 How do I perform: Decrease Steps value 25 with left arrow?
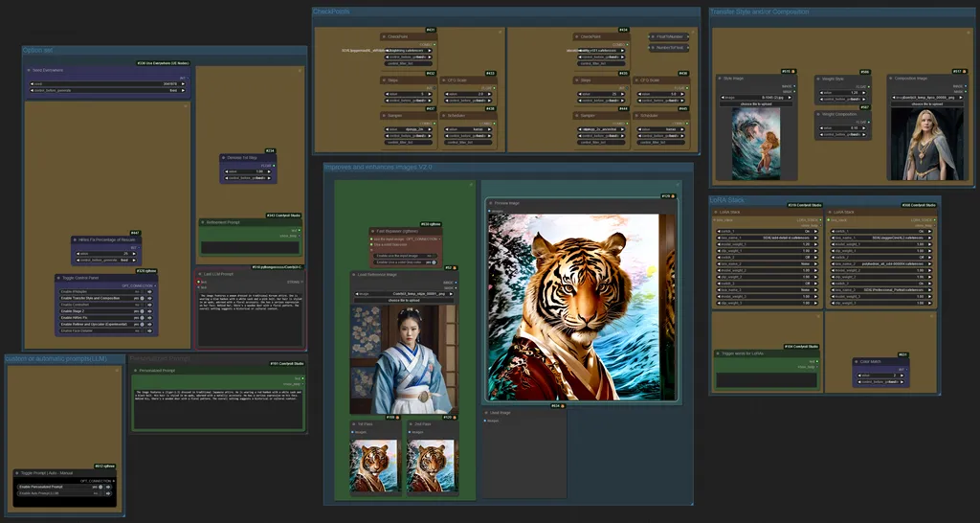[579, 94]
